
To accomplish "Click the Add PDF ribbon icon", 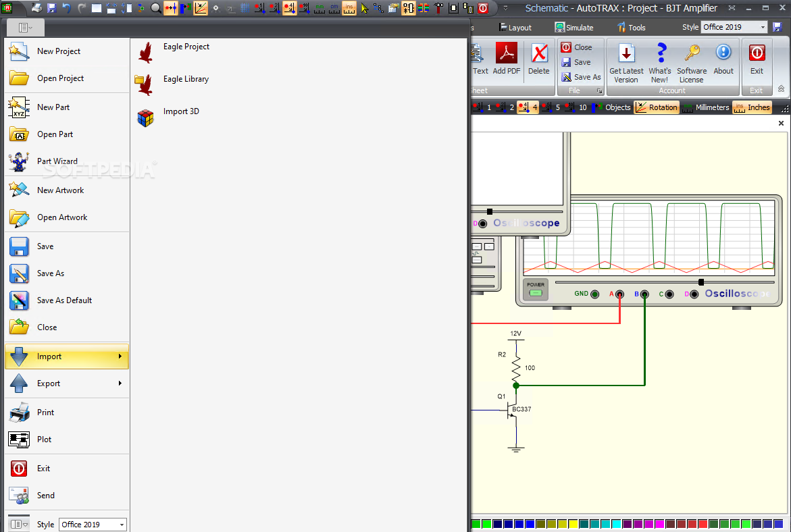I will pyautogui.click(x=507, y=59).
